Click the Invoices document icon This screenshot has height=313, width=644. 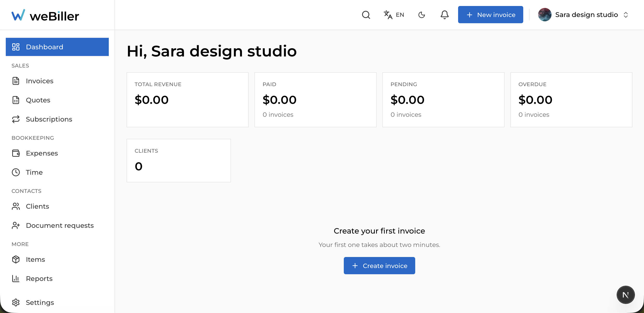tap(16, 81)
